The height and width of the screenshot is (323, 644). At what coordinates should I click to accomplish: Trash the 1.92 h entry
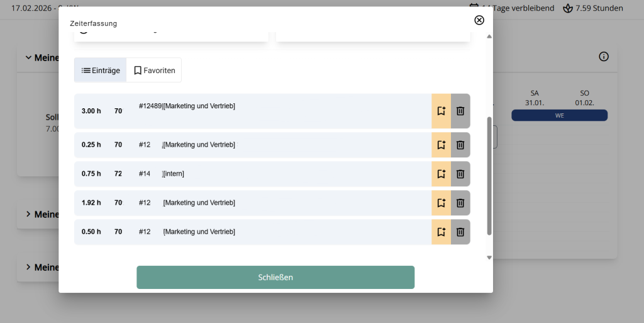click(460, 203)
